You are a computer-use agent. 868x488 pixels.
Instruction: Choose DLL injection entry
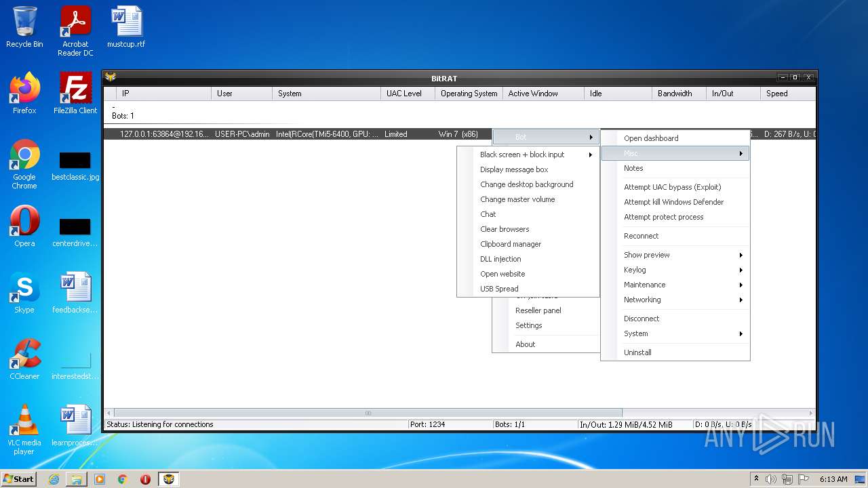528,259
